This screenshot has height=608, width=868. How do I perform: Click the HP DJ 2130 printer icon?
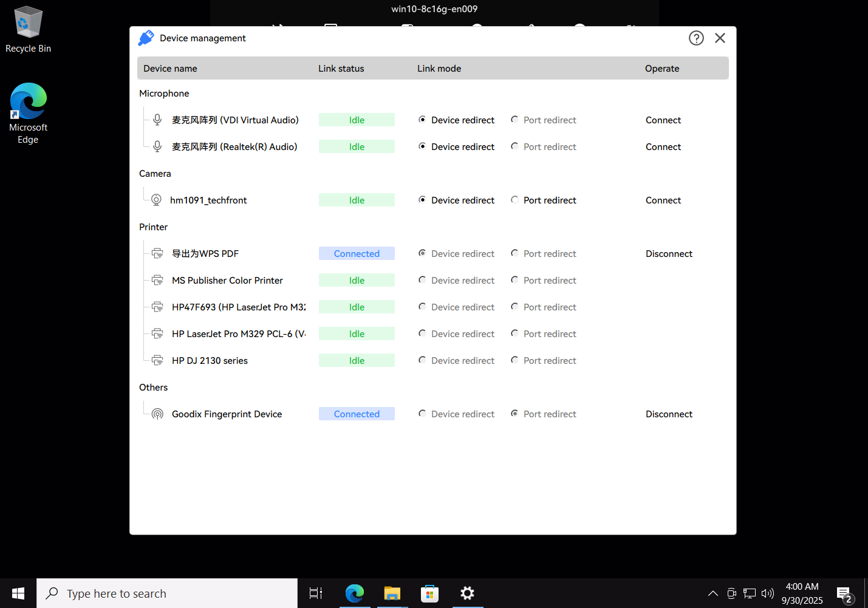[x=157, y=361]
